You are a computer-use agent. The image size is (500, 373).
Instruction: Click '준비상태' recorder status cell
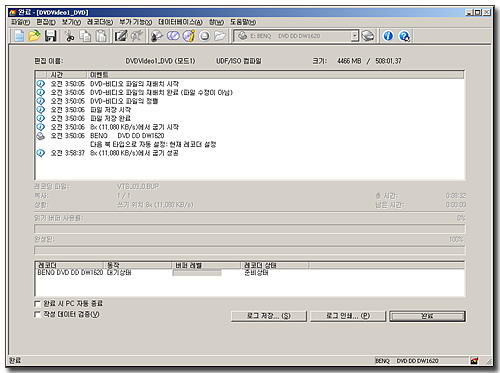[256, 273]
